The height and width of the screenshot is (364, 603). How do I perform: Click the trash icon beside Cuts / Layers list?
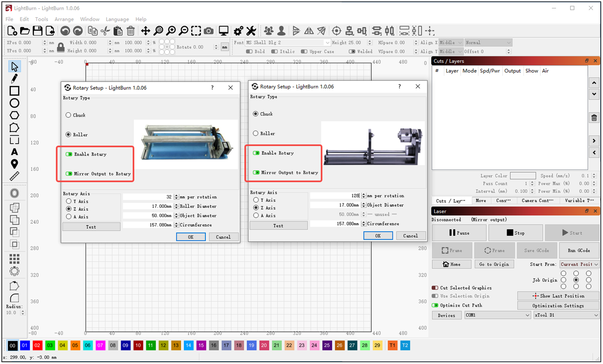tap(594, 118)
